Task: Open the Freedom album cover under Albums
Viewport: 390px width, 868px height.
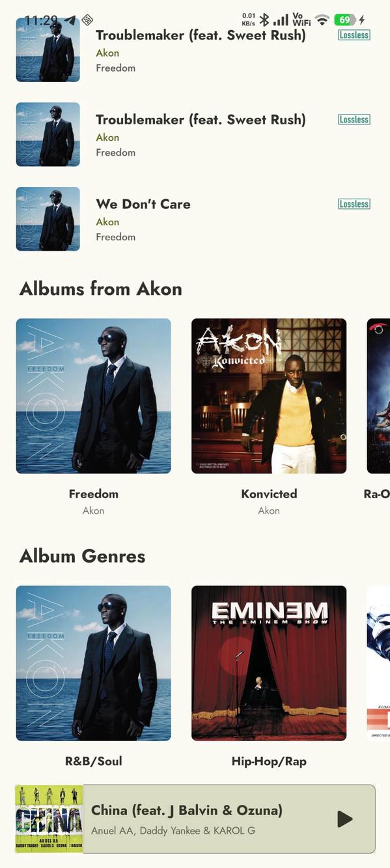Action: 94,396
